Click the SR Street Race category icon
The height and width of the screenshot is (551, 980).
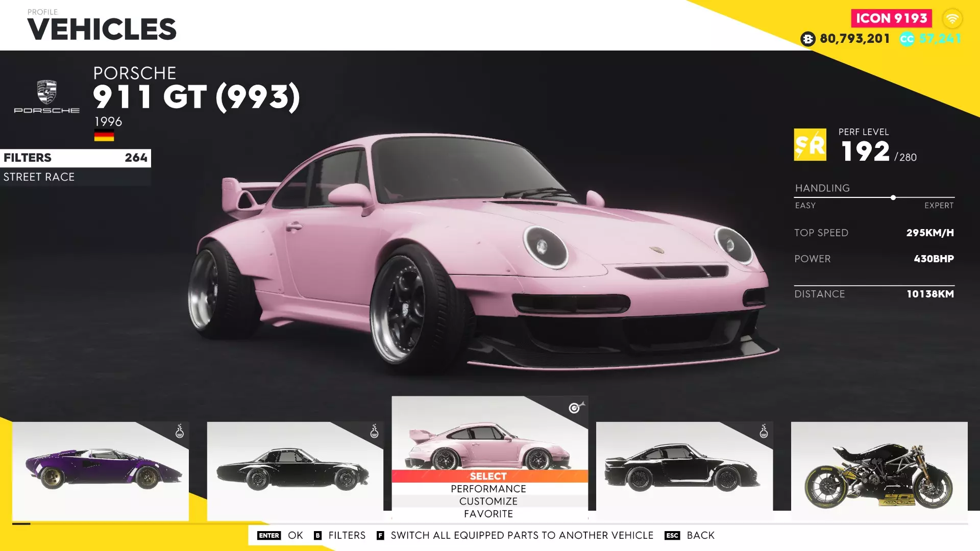tap(810, 145)
